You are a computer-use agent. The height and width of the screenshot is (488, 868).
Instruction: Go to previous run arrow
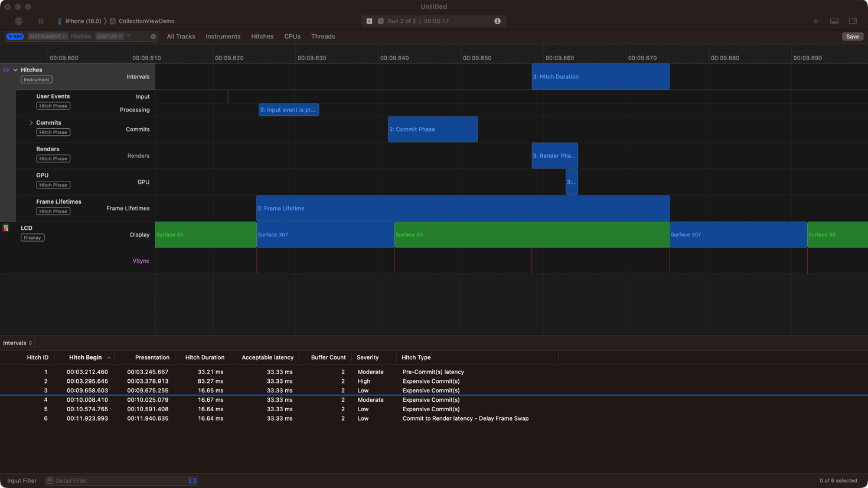[x=370, y=21]
